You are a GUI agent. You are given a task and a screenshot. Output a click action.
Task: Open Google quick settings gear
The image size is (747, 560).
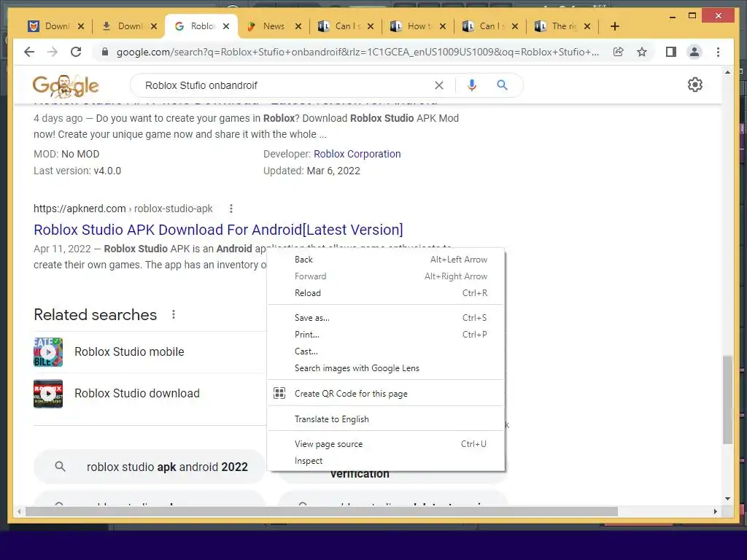(x=695, y=85)
